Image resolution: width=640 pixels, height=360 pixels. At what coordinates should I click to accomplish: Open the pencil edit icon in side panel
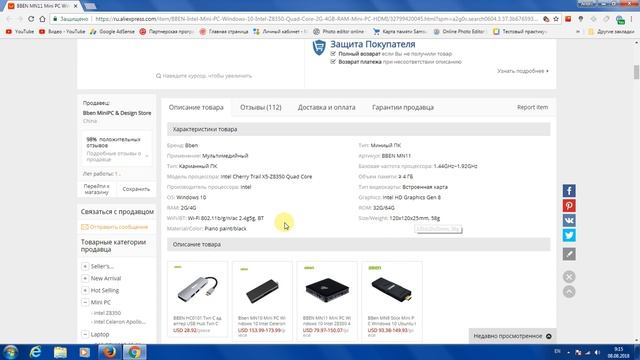pos(569,254)
